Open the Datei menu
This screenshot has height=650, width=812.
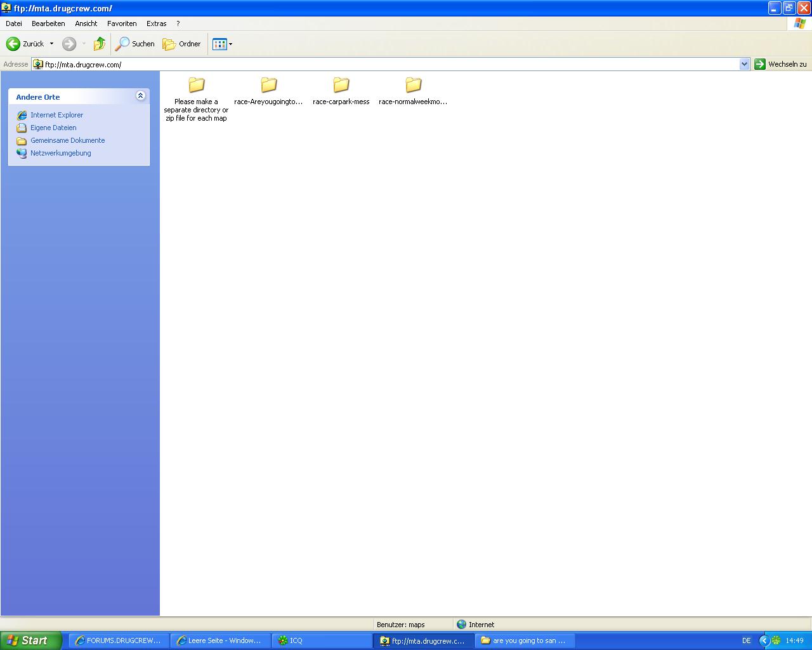14,23
